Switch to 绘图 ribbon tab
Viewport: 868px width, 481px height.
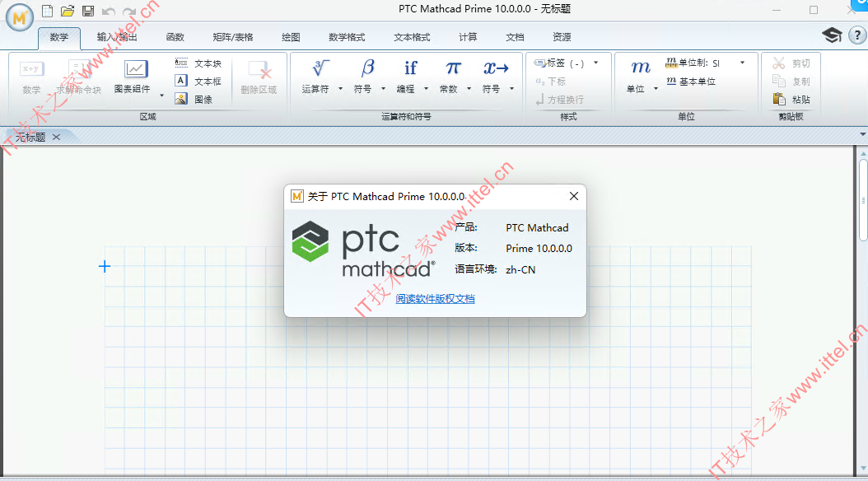pyautogui.click(x=291, y=37)
